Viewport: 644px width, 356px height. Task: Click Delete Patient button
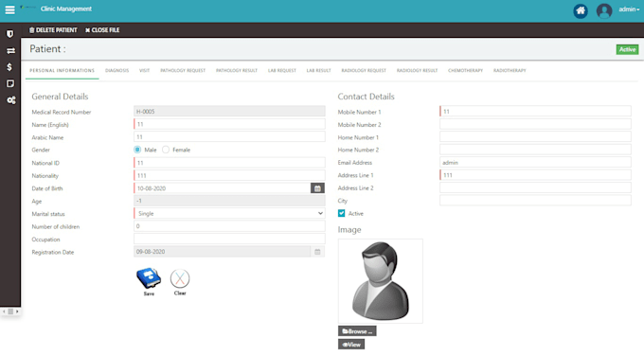53,30
